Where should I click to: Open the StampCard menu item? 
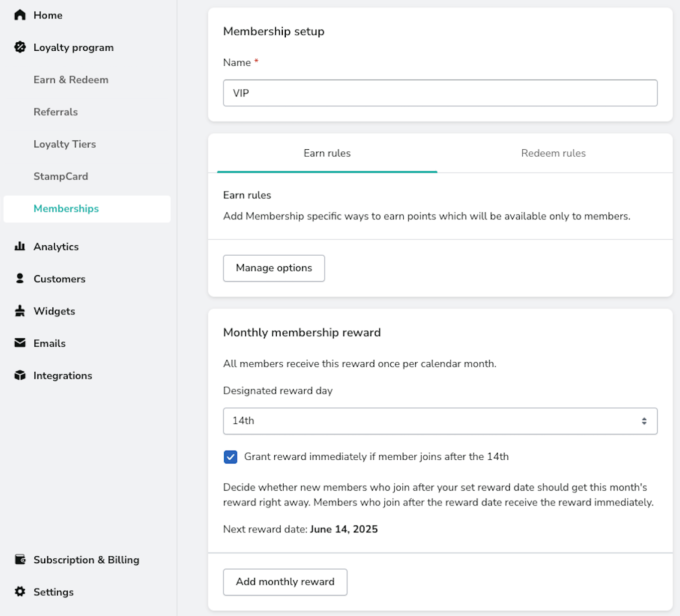click(x=61, y=176)
